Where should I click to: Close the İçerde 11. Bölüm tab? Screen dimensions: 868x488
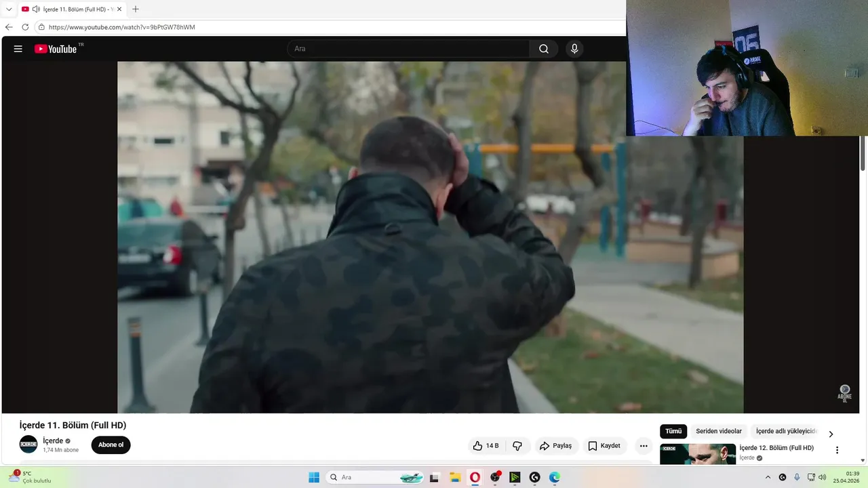(x=119, y=9)
